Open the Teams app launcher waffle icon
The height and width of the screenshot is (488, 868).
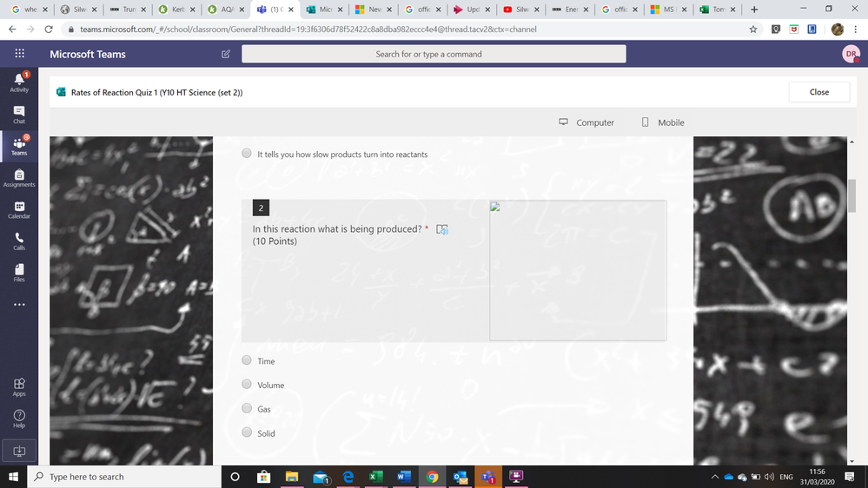[19, 53]
